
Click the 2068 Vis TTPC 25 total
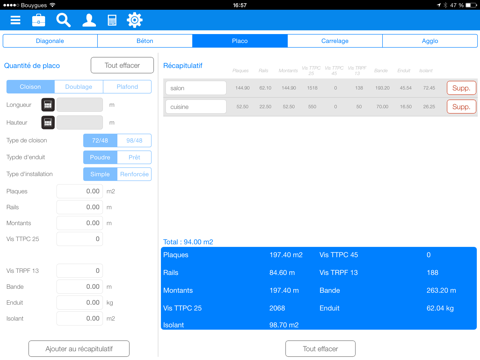tap(277, 308)
